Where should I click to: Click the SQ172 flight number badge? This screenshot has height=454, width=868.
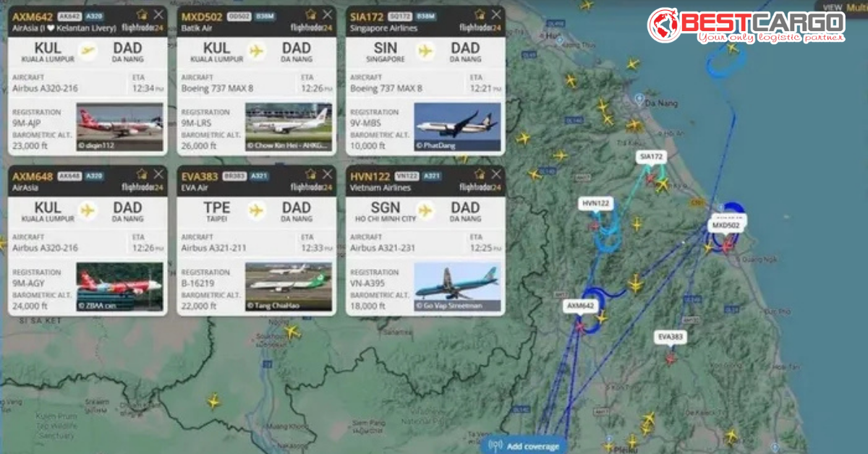(402, 15)
